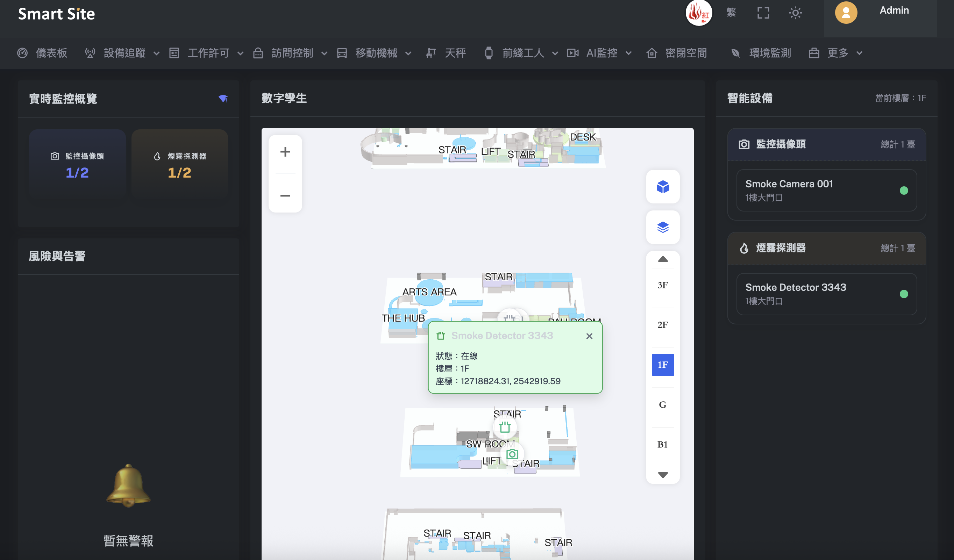Click the camera marker on the map
Viewport: 954px width, 560px height.
(x=512, y=454)
